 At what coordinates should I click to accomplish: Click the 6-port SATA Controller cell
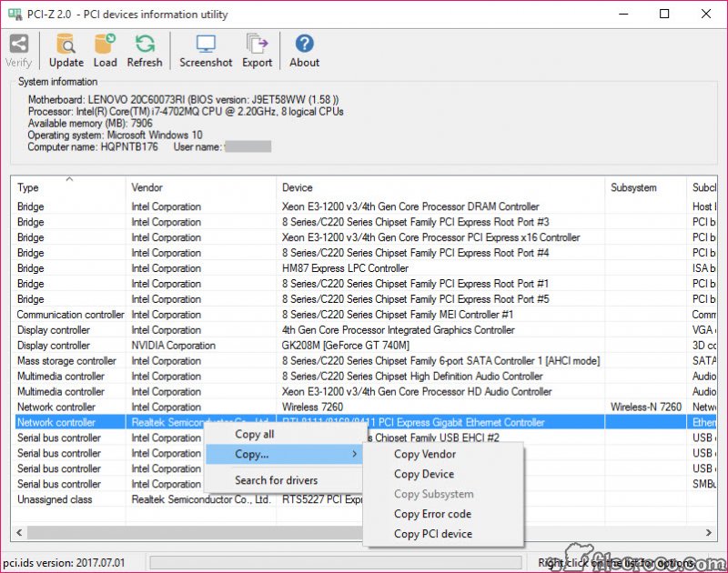[x=440, y=360]
